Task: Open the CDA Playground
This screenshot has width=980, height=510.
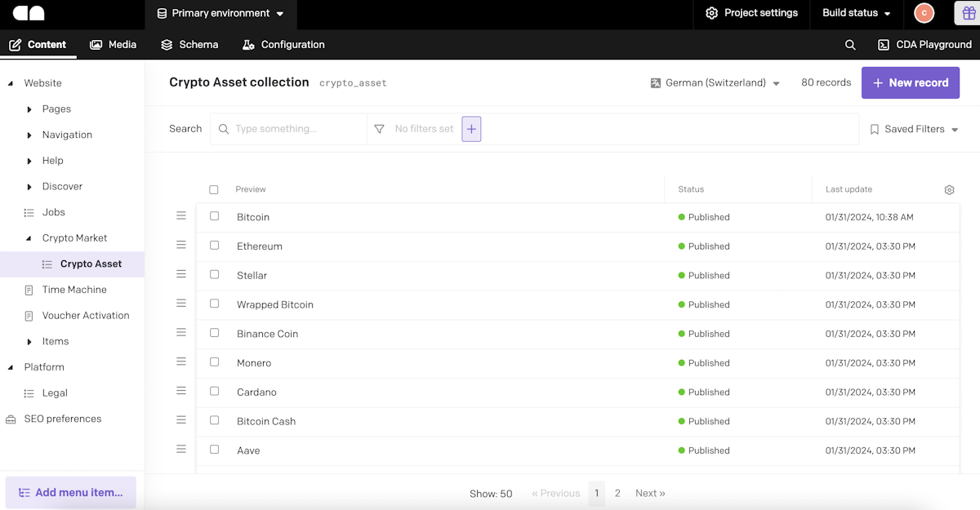Action: coord(924,45)
